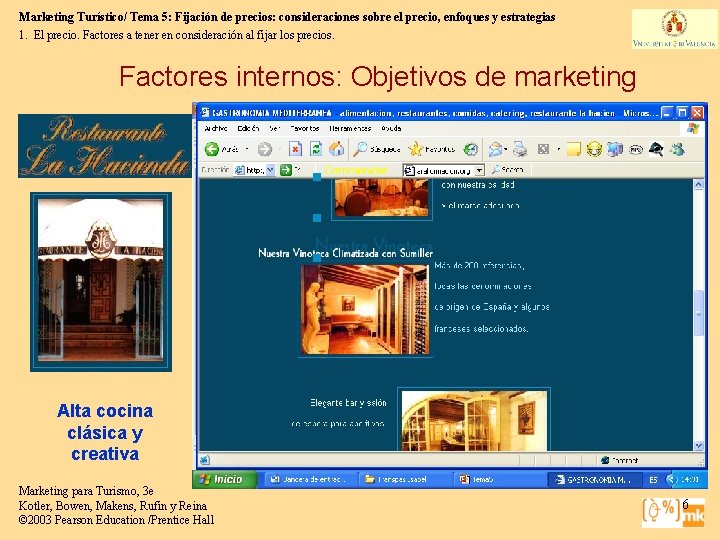Click the Alta cocina clásica y creativa text
The height and width of the screenshot is (540, 720).
point(105,432)
